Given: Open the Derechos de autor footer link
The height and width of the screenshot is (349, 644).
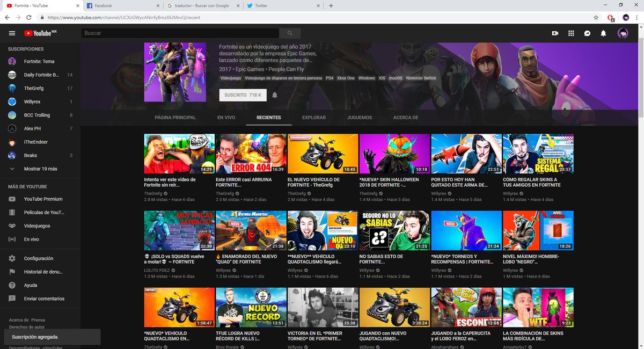Looking at the screenshot, I should (x=27, y=327).
